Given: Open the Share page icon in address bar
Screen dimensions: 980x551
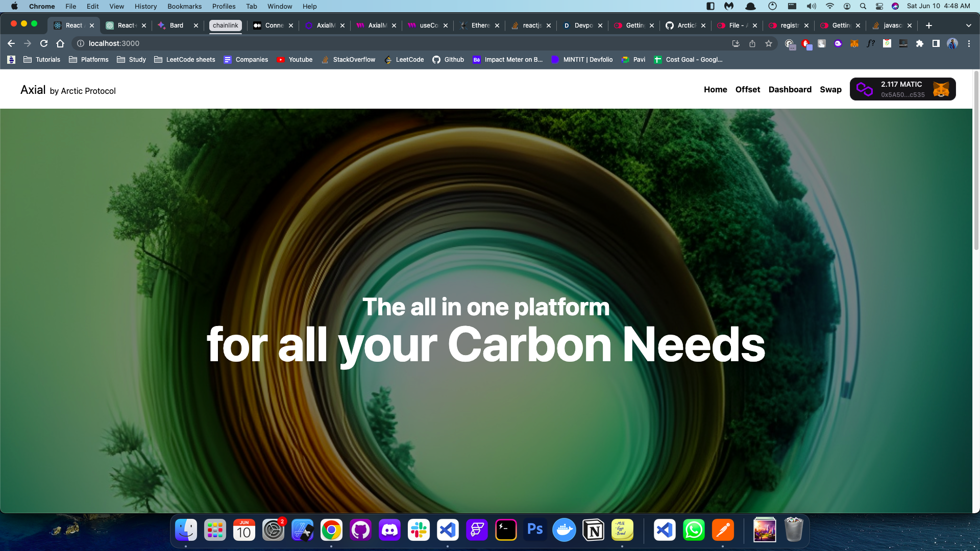Looking at the screenshot, I should (752, 43).
